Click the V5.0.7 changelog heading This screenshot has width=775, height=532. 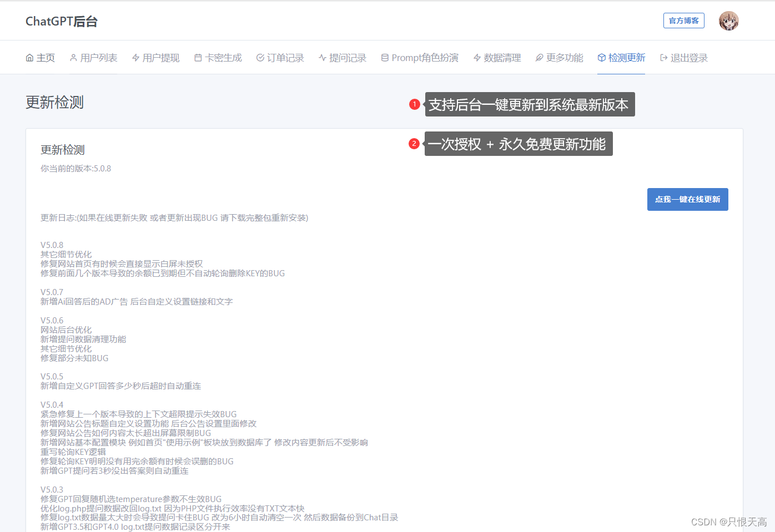[x=52, y=292]
